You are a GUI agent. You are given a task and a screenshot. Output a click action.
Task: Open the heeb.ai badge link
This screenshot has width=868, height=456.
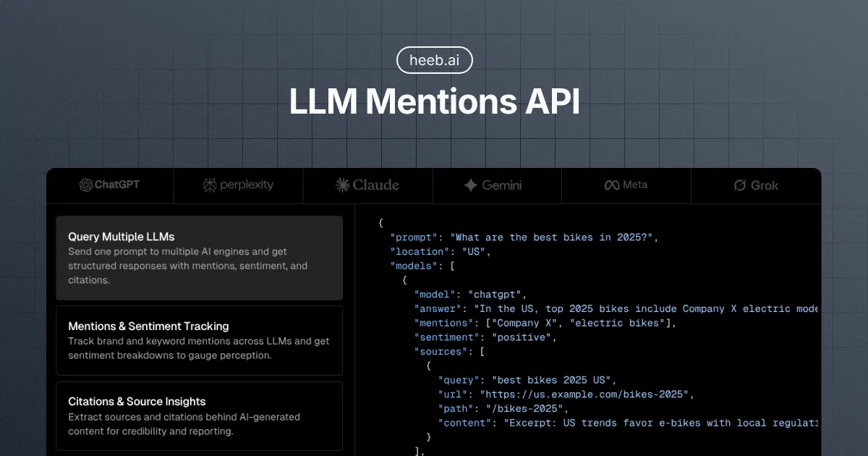pos(434,61)
